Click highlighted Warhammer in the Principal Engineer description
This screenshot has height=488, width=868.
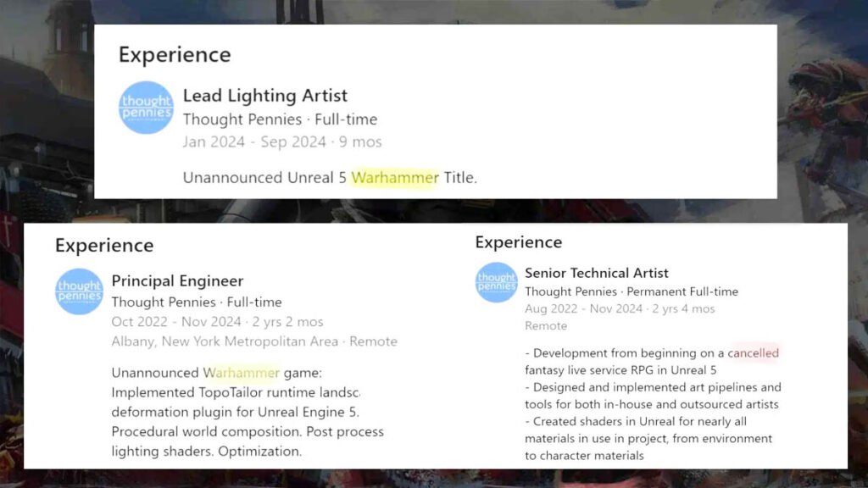tap(241, 373)
